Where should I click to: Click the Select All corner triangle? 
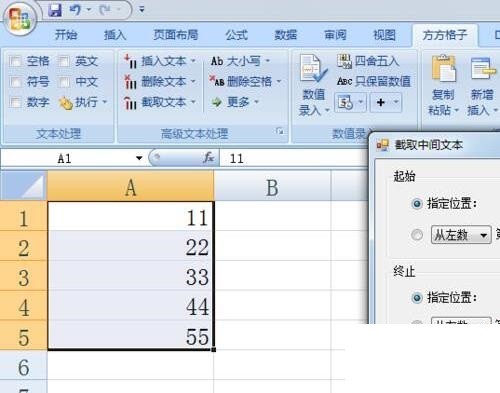click(23, 186)
